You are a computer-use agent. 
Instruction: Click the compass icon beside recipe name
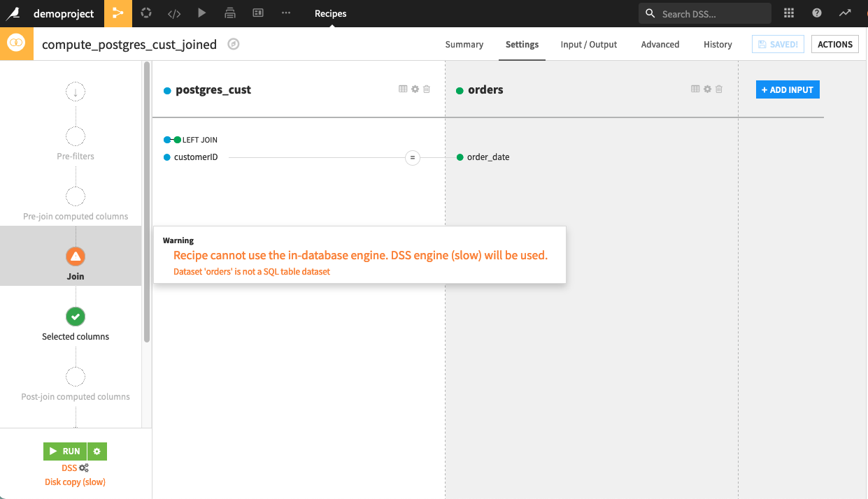tap(234, 44)
